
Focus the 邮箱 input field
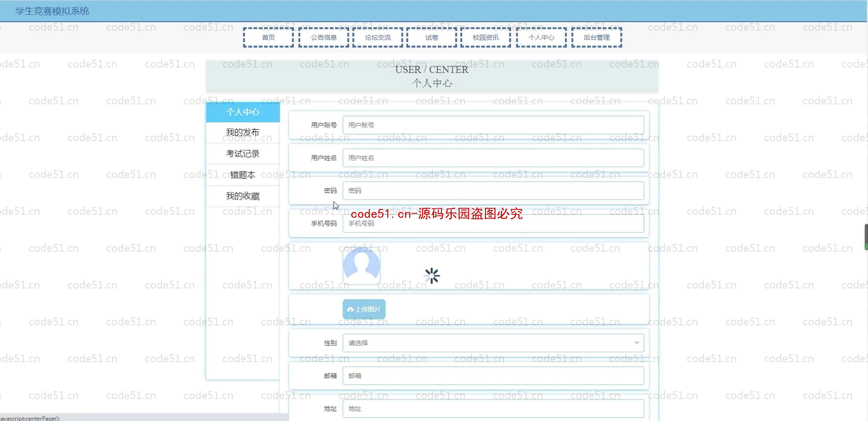[493, 375]
